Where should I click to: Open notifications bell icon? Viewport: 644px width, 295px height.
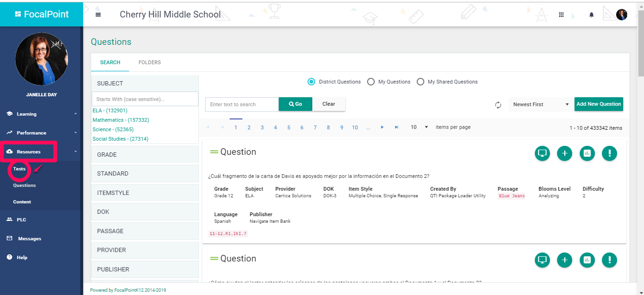(x=591, y=15)
